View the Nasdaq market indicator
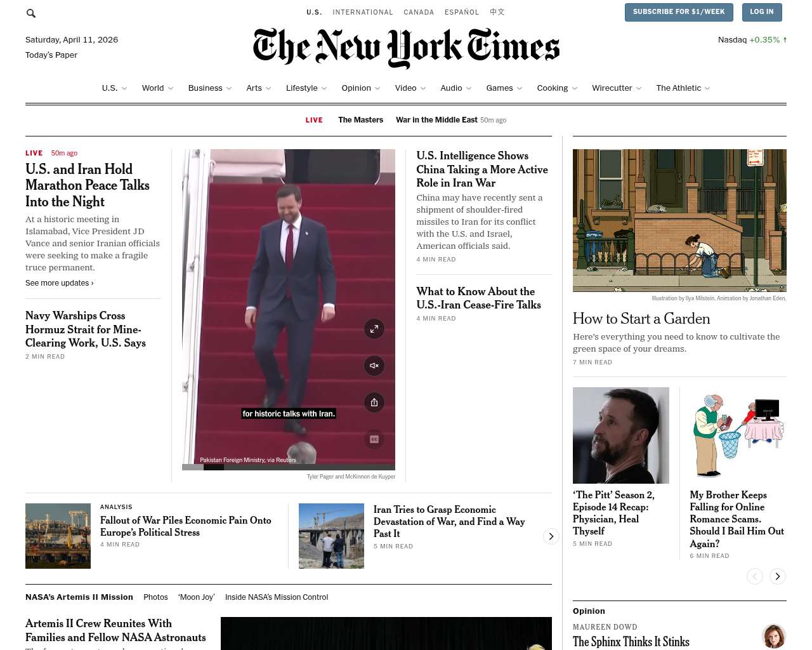 [752, 40]
